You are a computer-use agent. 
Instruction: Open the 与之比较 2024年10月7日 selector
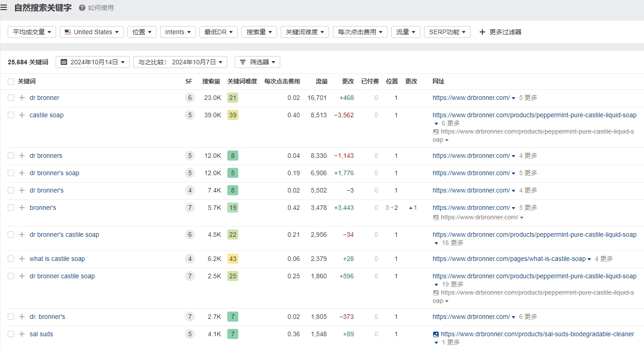(180, 62)
